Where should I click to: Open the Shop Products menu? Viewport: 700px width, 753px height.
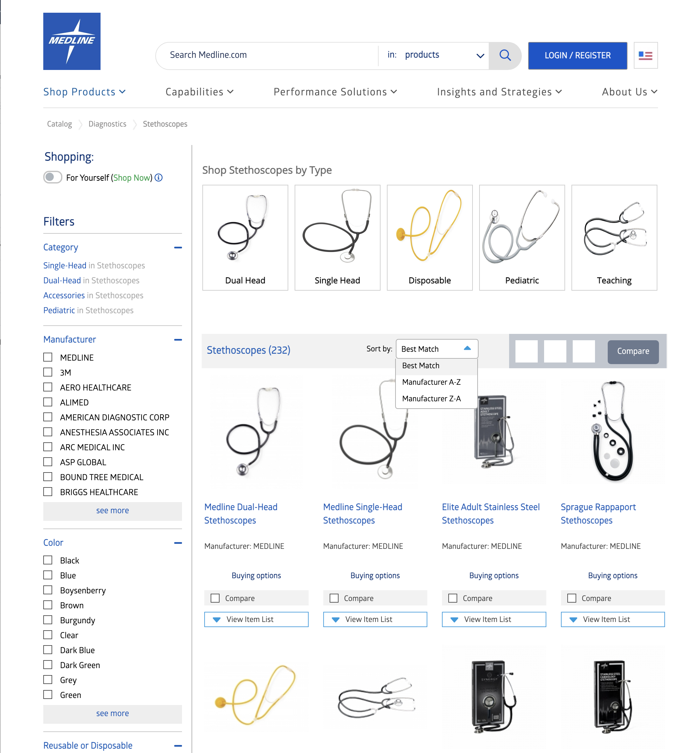click(x=84, y=92)
